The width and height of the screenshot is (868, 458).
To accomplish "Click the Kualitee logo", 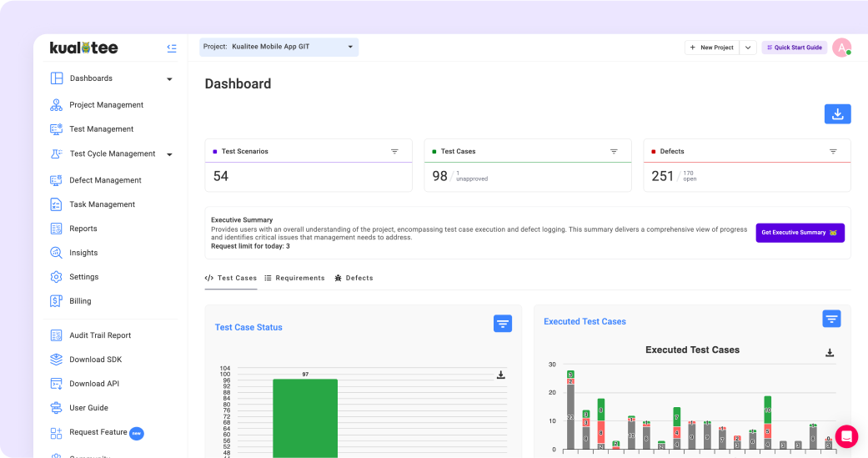I will (x=83, y=48).
